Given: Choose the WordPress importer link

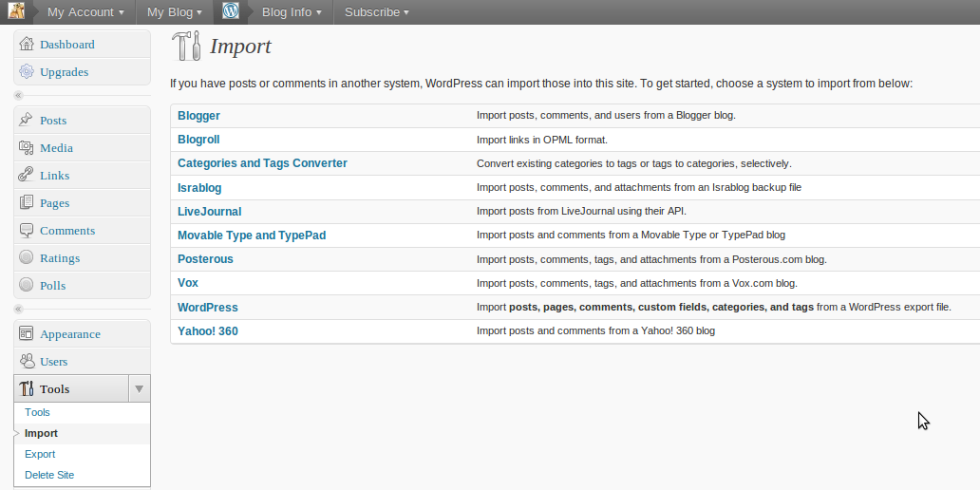Looking at the screenshot, I should pos(208,308).
